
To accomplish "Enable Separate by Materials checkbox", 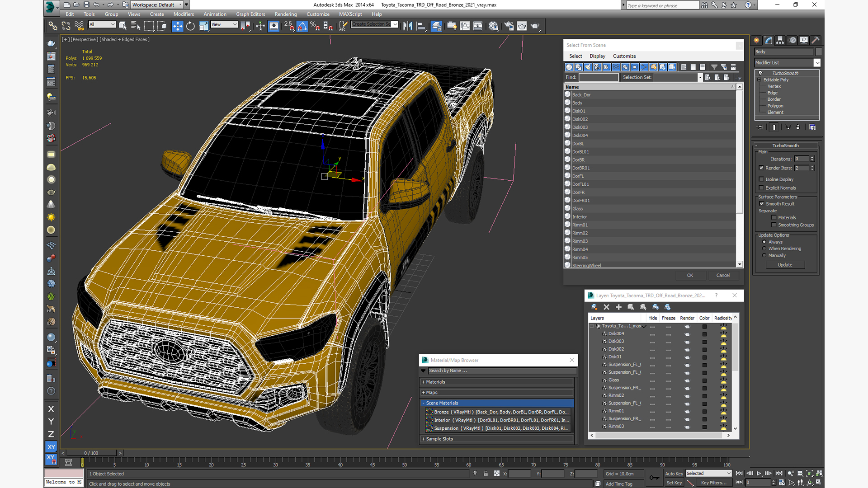I will pos(774,218).
